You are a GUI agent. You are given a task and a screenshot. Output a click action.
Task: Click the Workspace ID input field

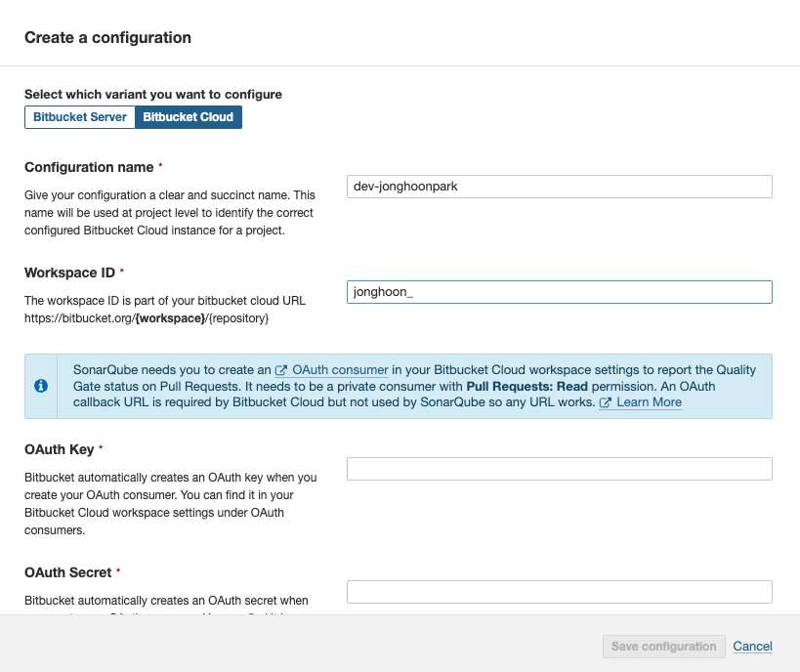coord(559,292)
